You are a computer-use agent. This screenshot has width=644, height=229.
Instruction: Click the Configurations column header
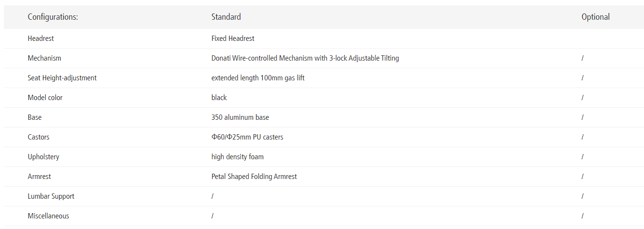[53, 17]
